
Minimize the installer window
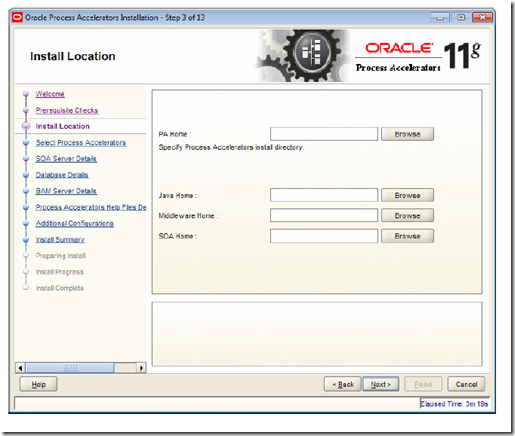[x=440, y=17]
